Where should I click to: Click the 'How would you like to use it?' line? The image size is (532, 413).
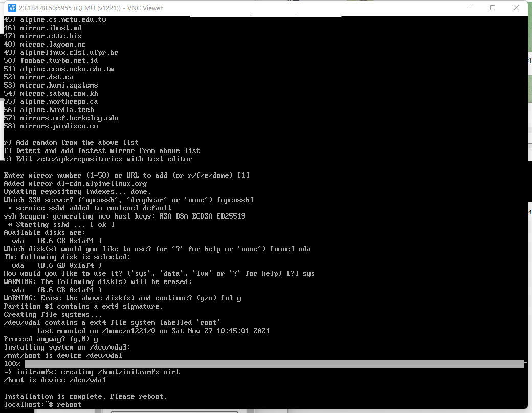[x=159, y=273]
